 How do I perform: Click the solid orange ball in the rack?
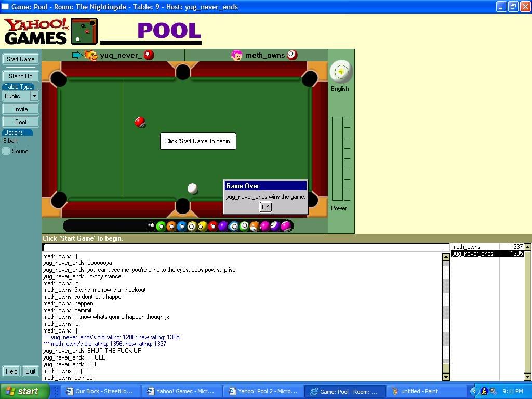pyautogui.click(x=171, y=227)
